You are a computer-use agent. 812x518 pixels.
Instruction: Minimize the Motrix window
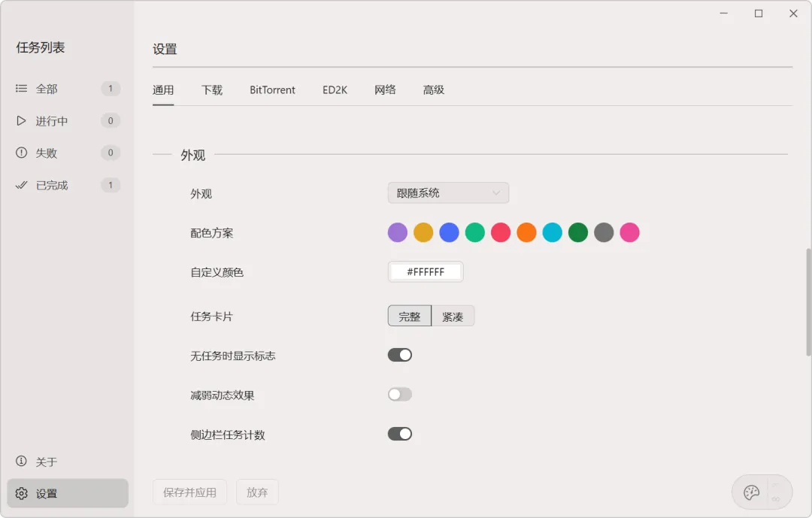724,14
